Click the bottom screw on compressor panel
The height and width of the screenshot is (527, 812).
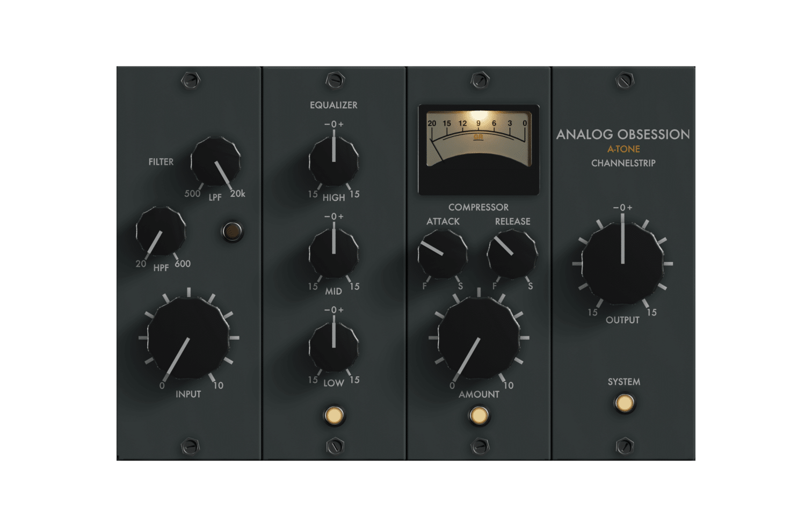pyautogui.click(x=480, y=446)
